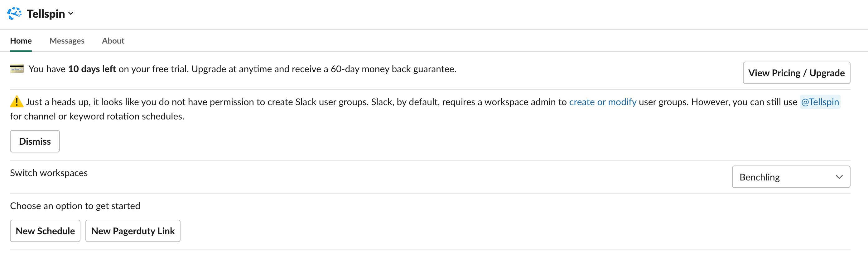
Task: Switch to the Messages tab
Action: point(67,40)
